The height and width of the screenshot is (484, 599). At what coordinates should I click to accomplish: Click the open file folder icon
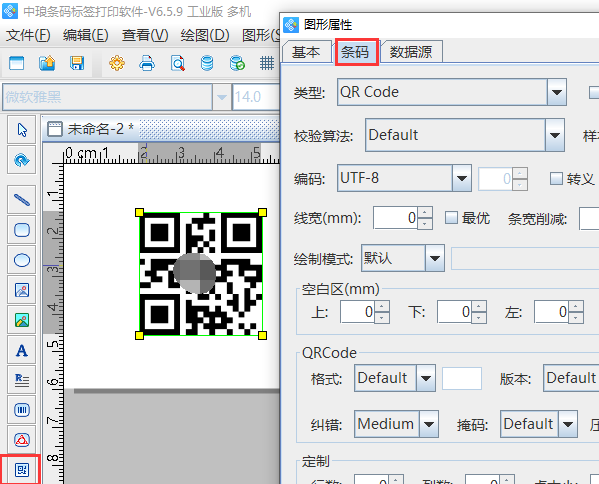pos(47,63)
